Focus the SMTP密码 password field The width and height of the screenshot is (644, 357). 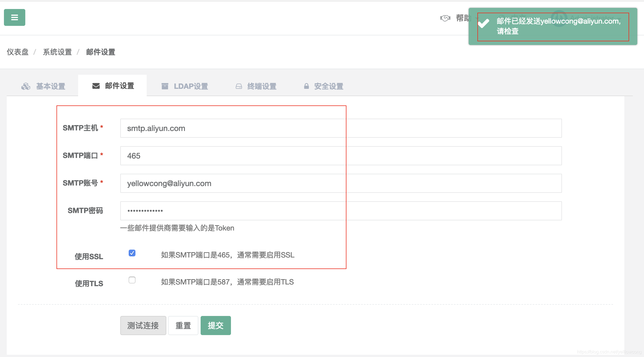(x=341, y=211)
